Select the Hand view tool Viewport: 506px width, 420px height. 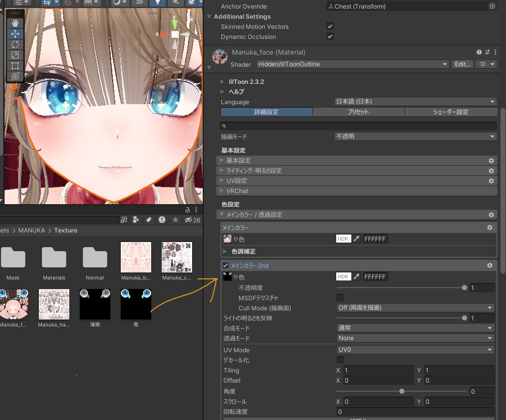point(15,23)
